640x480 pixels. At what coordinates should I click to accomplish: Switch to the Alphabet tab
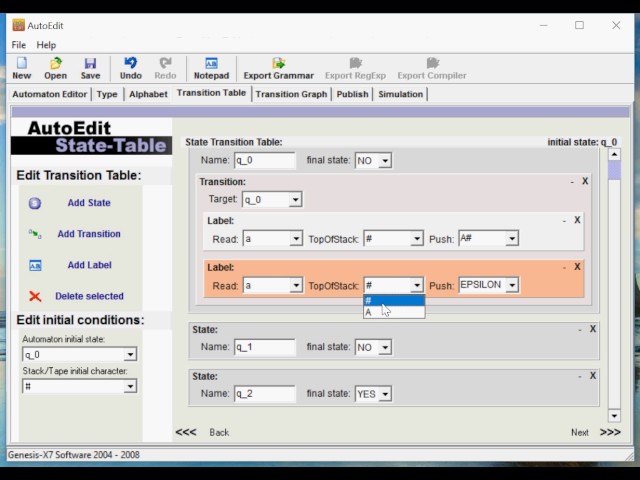[x=148, y=94]
